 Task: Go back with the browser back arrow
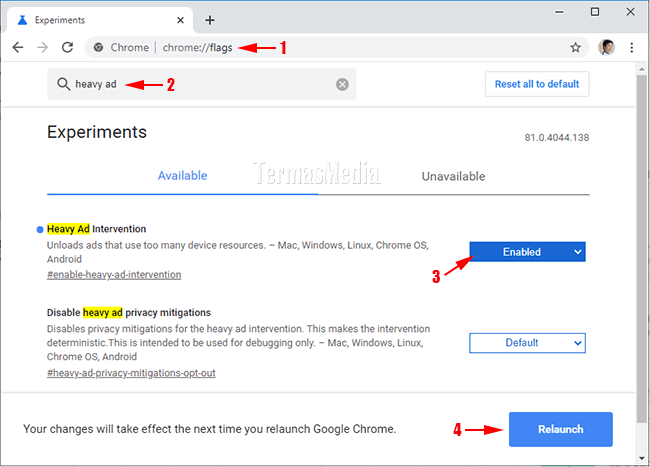18,48
